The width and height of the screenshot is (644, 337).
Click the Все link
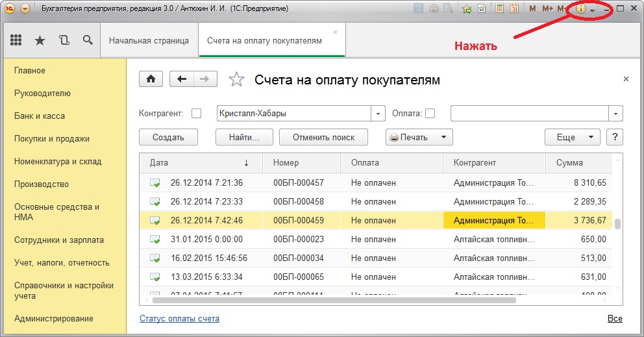tap(615, 319)
